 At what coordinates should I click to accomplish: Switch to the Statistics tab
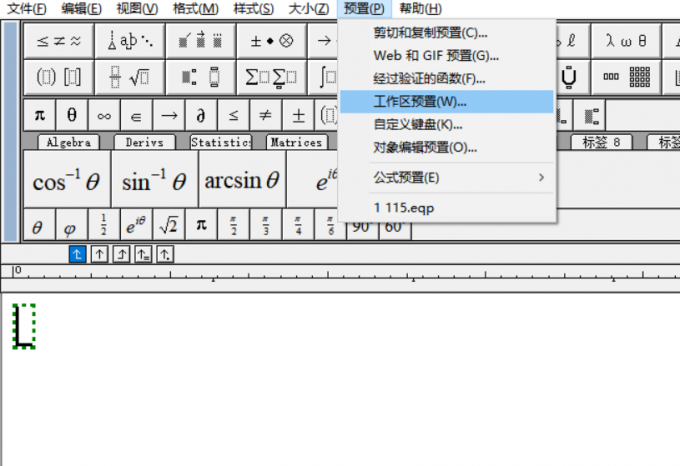point(221,142)
